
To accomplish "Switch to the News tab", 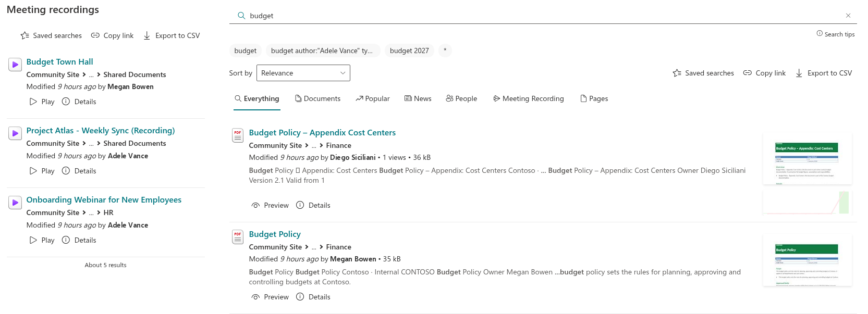I will 418,98.
